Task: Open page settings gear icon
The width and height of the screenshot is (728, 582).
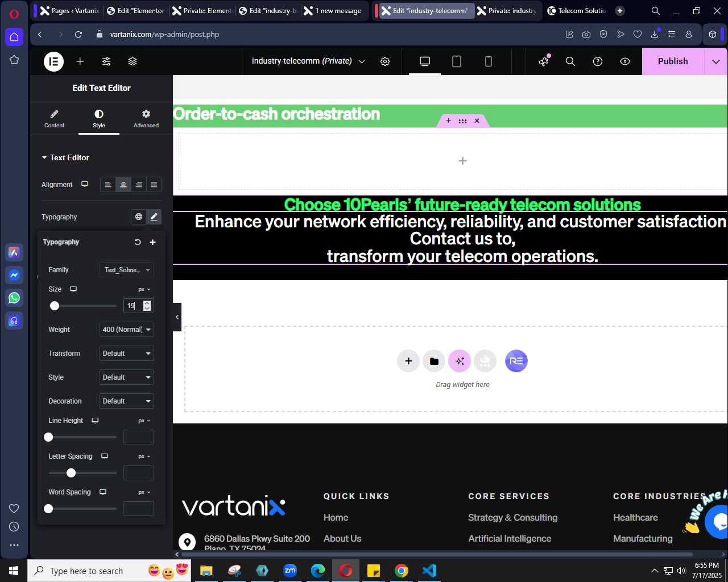Action: (x=385, y=61)
